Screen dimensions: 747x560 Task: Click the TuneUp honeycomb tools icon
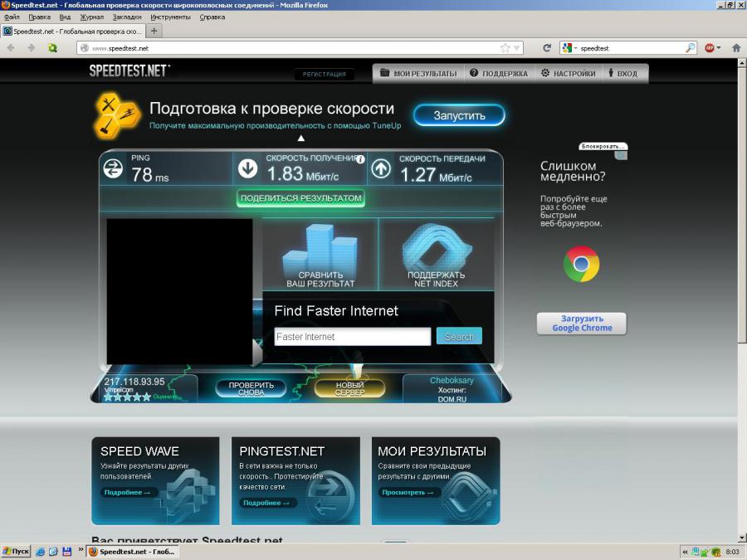(x=117, y=114)
